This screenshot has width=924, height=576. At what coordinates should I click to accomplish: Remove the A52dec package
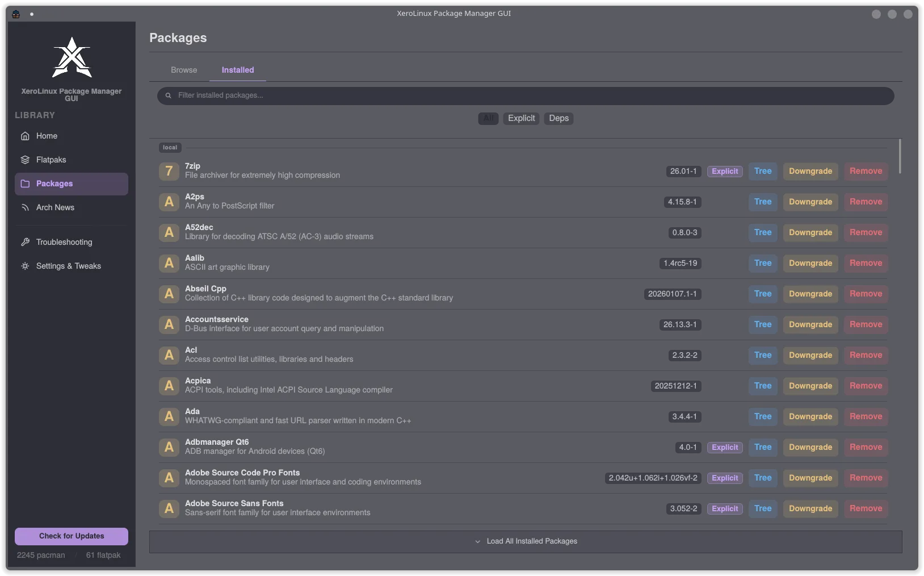[866, 232]
